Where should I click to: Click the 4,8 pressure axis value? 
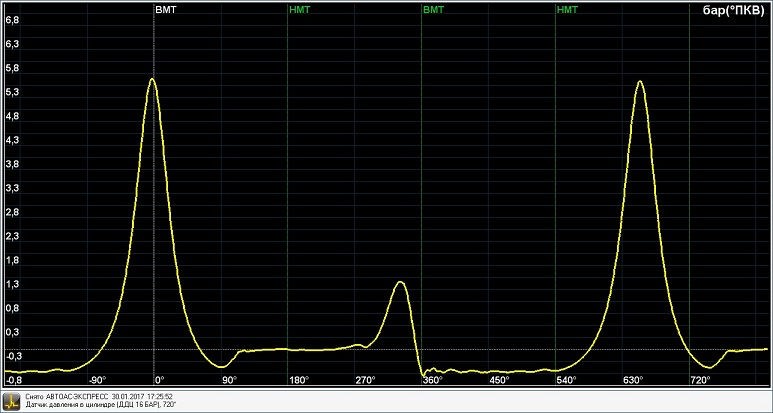12,116
